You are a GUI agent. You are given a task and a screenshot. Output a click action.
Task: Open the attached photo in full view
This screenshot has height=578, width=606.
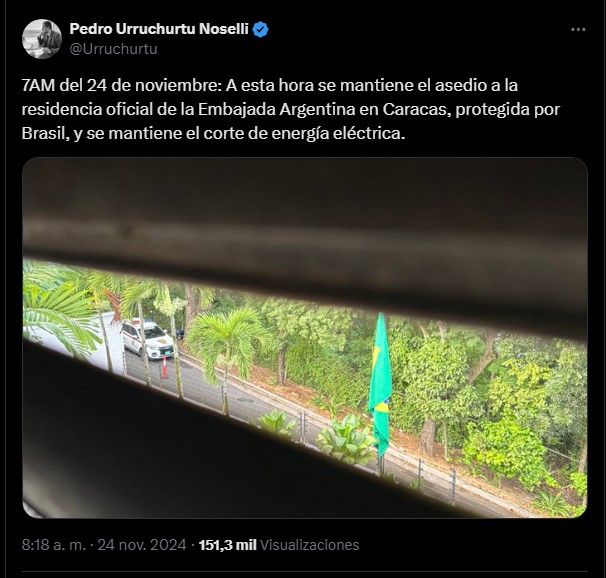(305, 337)
